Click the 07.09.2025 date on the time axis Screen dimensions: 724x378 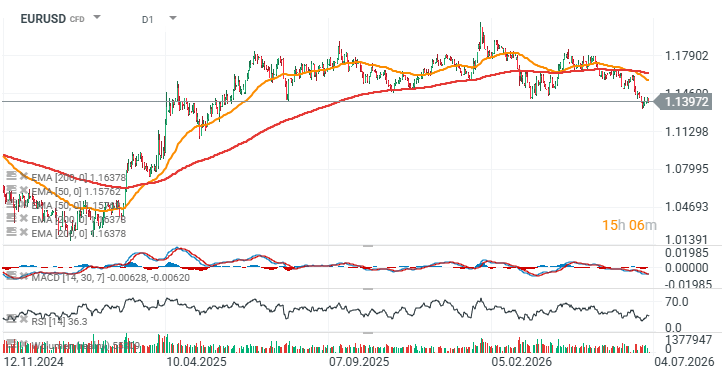pyautogui.click(x=359, y=361)
